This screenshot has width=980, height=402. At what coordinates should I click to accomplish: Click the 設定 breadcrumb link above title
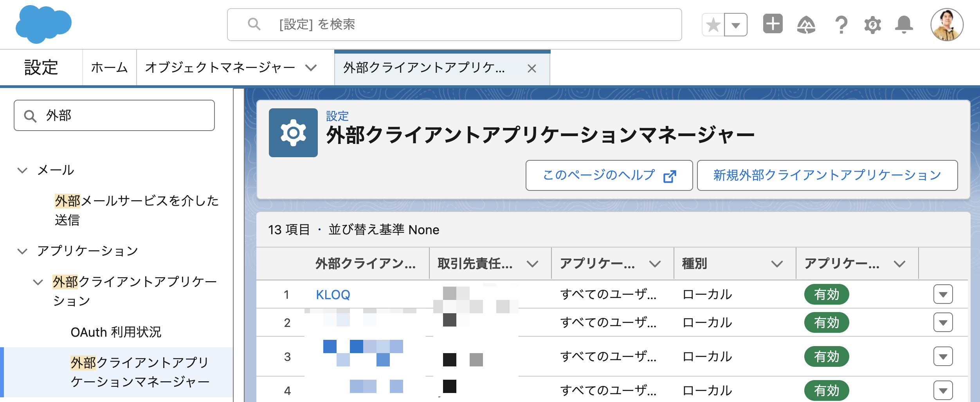coord(337,116)
